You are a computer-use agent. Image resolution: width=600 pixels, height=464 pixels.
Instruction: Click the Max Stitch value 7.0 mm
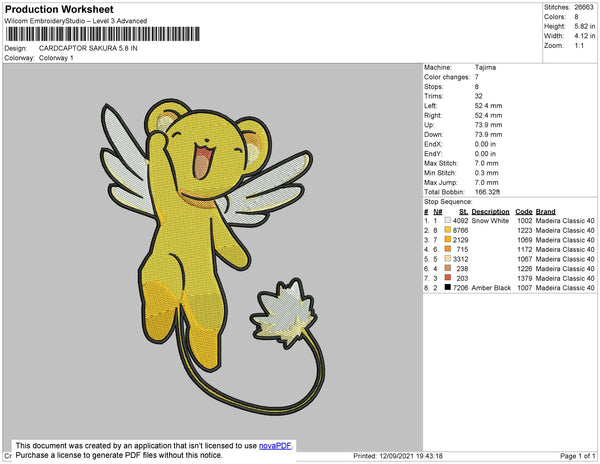486,163
